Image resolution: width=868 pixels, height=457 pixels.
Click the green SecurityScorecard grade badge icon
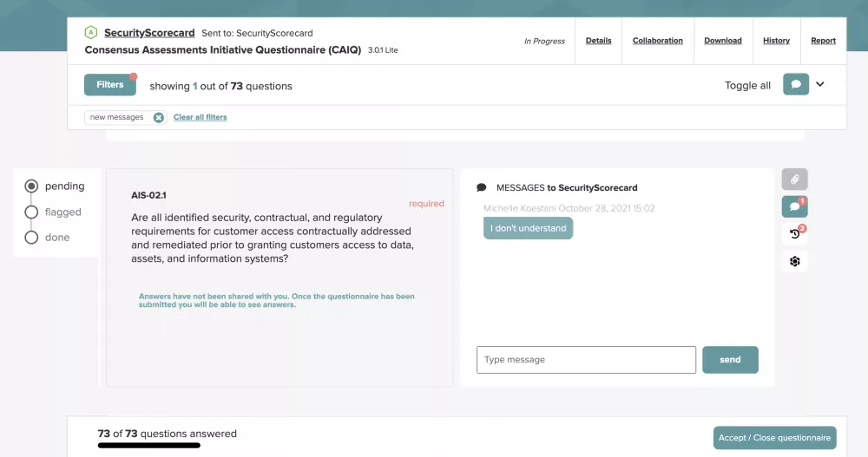(91, 33)
